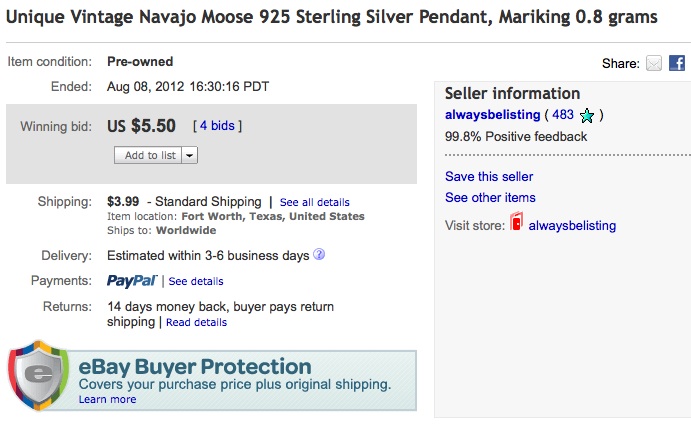Open See all details shipping link
The image size is (691, 425).
point(315,202)
